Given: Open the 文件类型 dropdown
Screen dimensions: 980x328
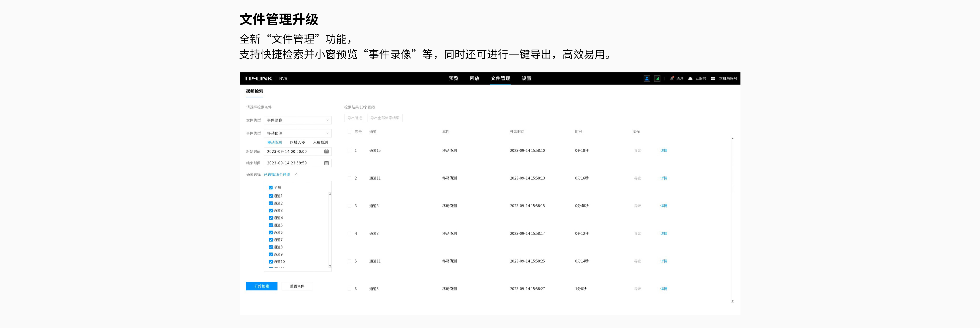Looking at the screenshot, I should click(x=297, y=120).
